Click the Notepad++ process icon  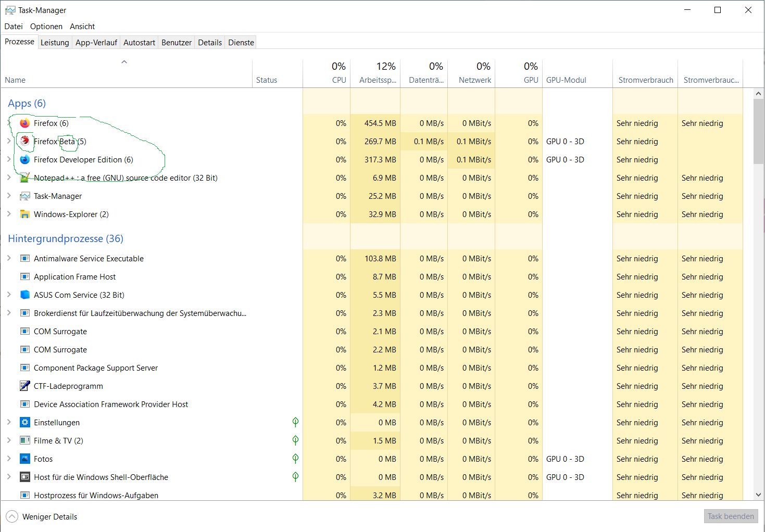(24, 178)
